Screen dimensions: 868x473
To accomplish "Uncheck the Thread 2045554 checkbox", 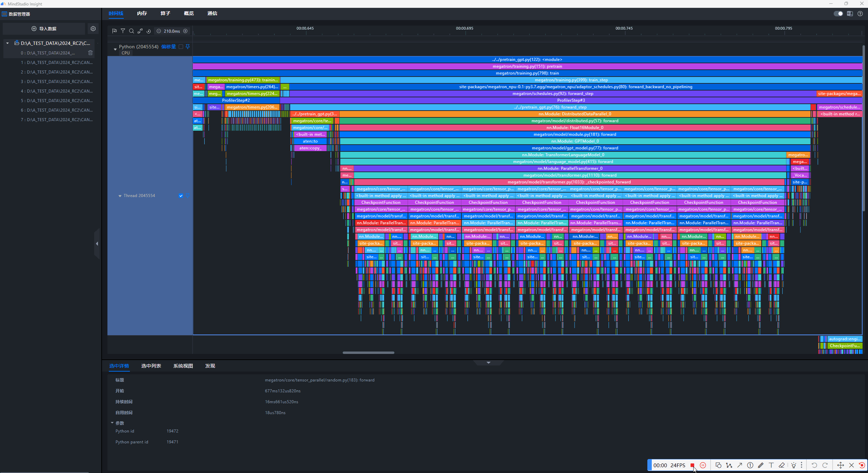I will pos(181,196).
